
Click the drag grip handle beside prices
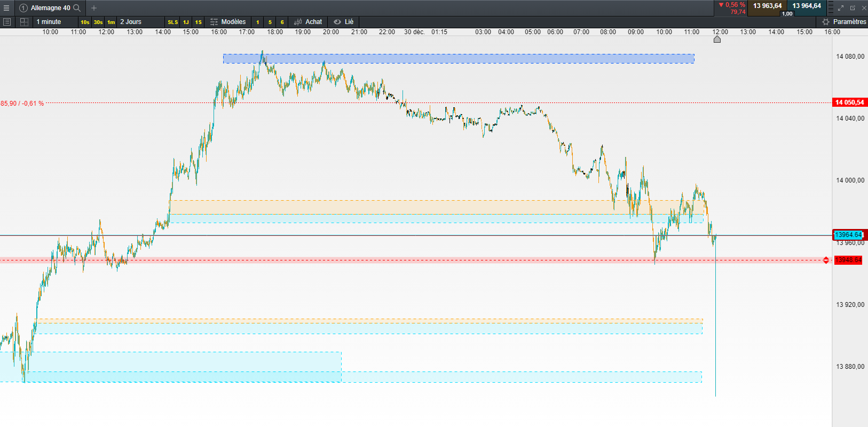coord(831,8)
